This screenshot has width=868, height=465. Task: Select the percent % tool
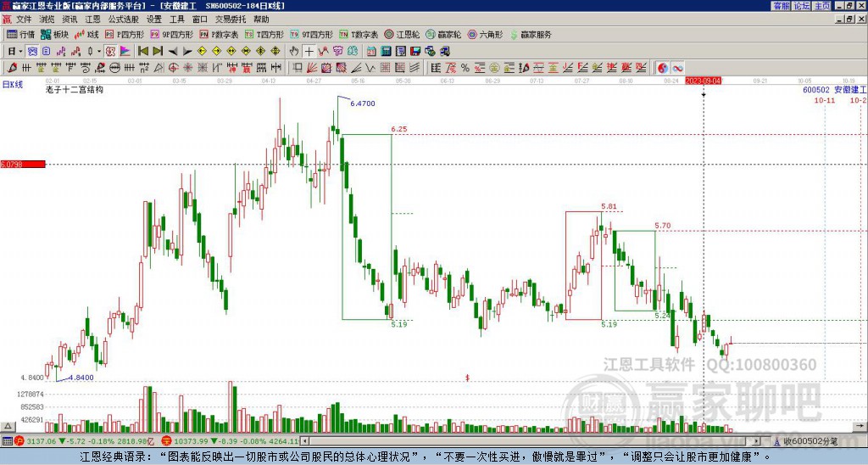click(x=465, y=68)
